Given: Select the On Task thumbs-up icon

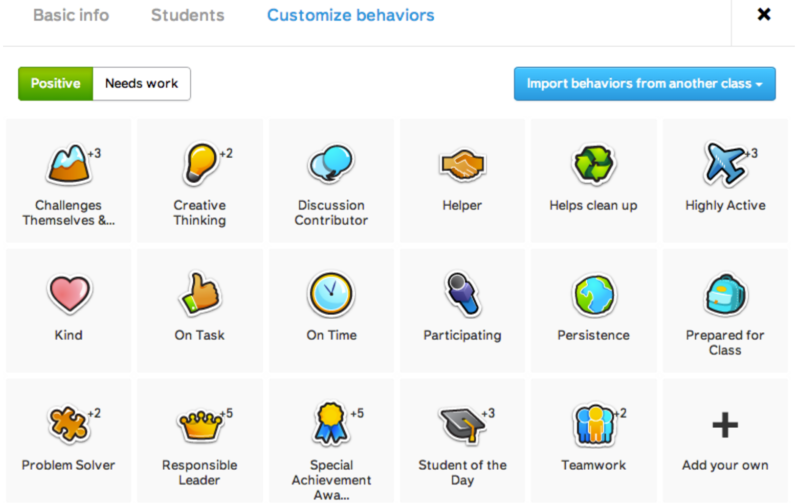Looking at the screenshot, I should point(198,295).
